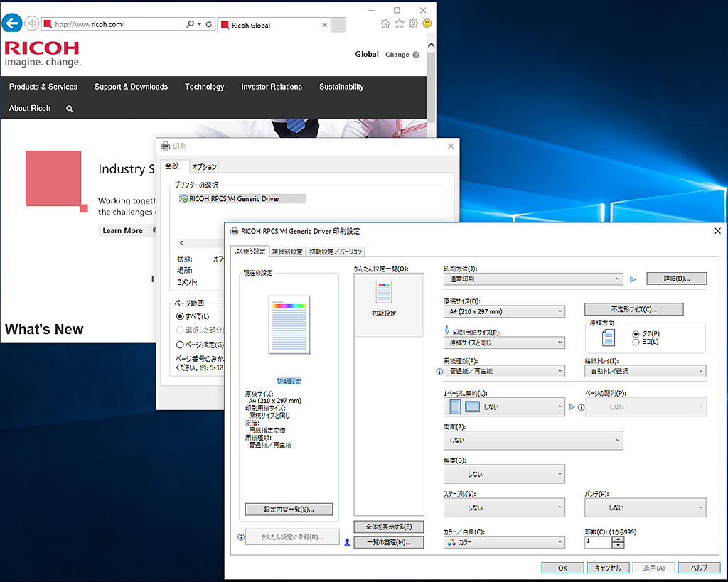Expand the 原稿サイズ A4 dropdown
Viewport: 728px width, 582px height.
coord(504,311)
